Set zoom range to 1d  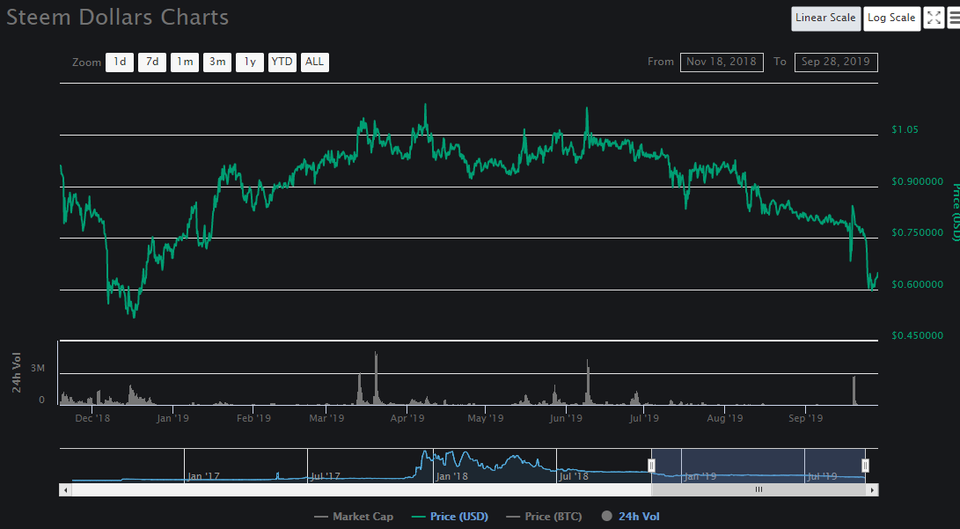tap(119, 62)
